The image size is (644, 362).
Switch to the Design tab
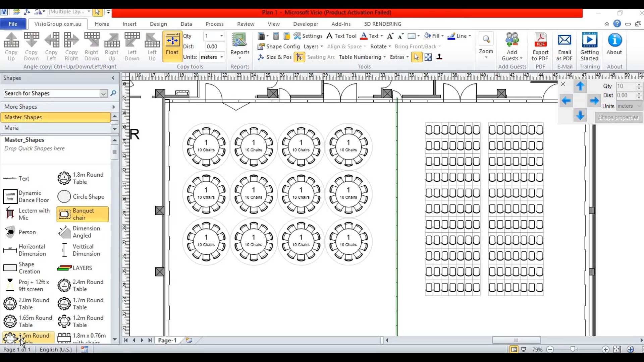[158, 24]
